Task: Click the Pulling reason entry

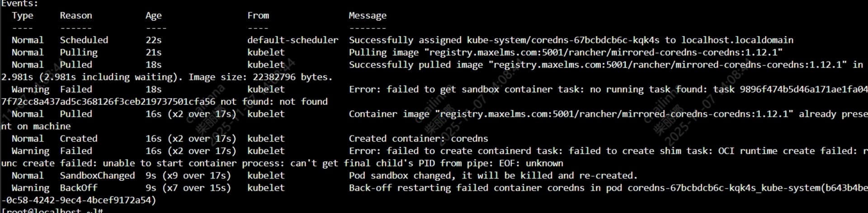Action: click(79, 52)
